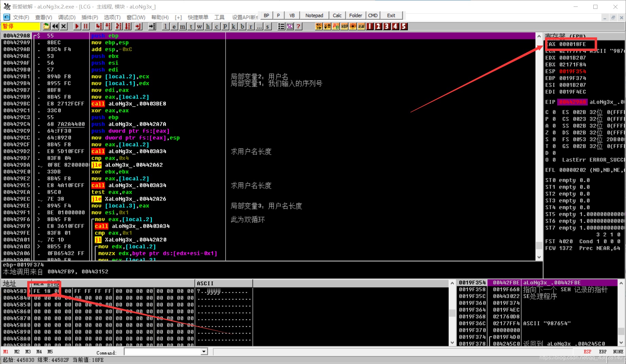Open Patches window with the 'P' button
Image resolution: width=626 pixels, height=364 pixels.
click(x=225, y=27)
